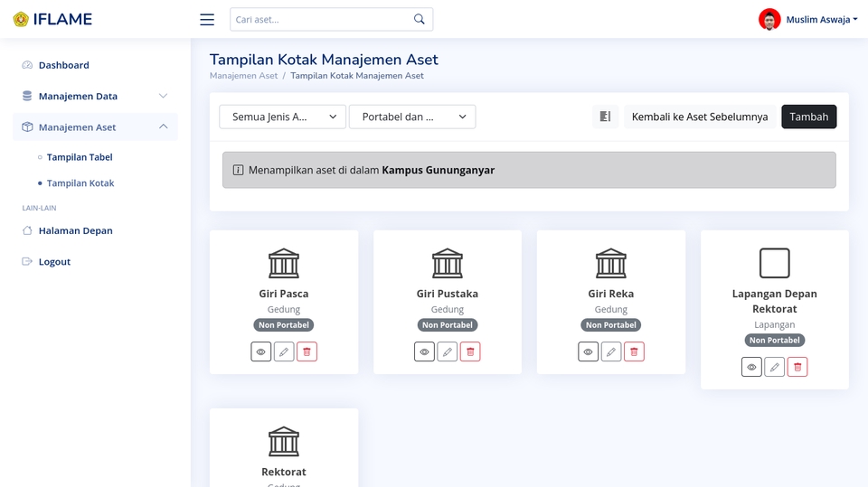View Giri Pasca with eye icon
Viewport: 868px width, 487px height.
pyautogui.click(x=260, y=351)
